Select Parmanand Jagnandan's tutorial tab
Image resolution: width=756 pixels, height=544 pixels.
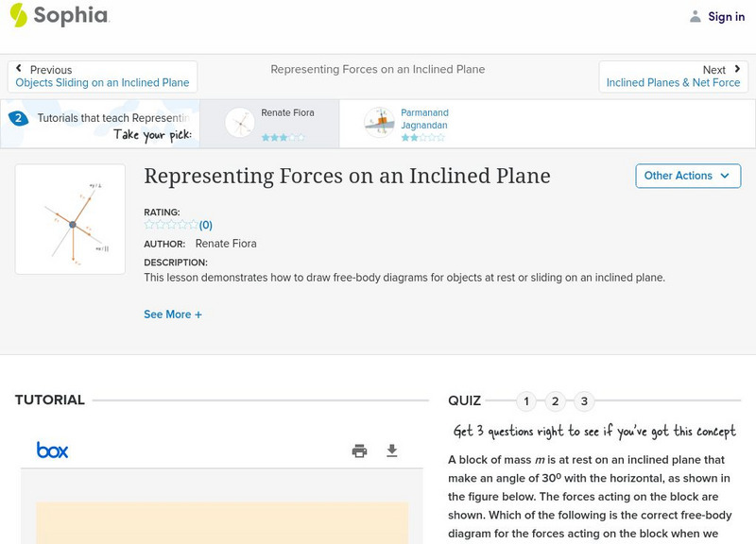(423, 124)
